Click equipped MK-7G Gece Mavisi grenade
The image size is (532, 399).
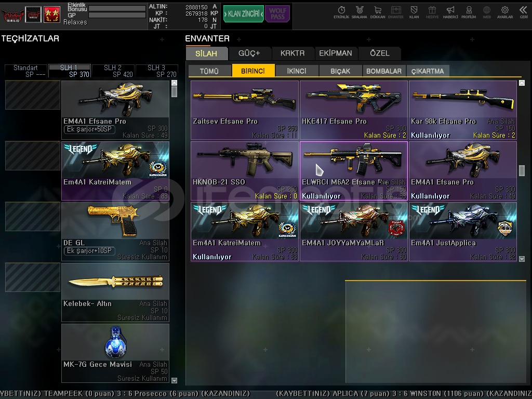pos(115,353)
